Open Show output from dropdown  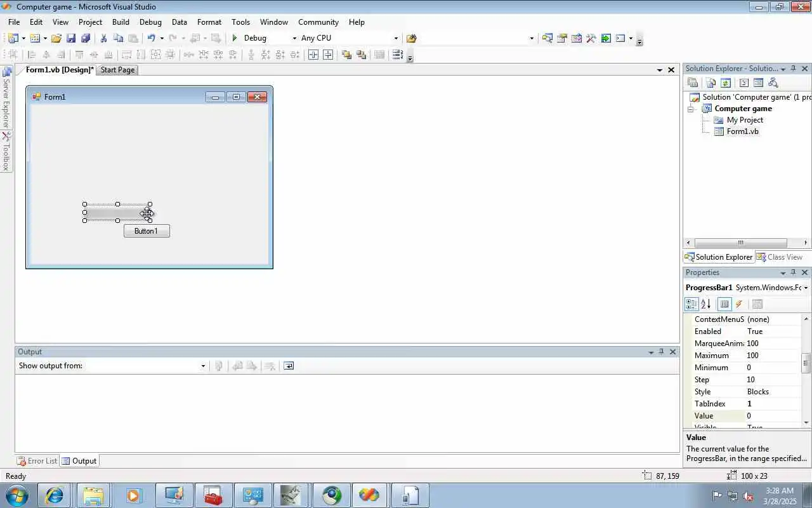[x=203, y=366]
